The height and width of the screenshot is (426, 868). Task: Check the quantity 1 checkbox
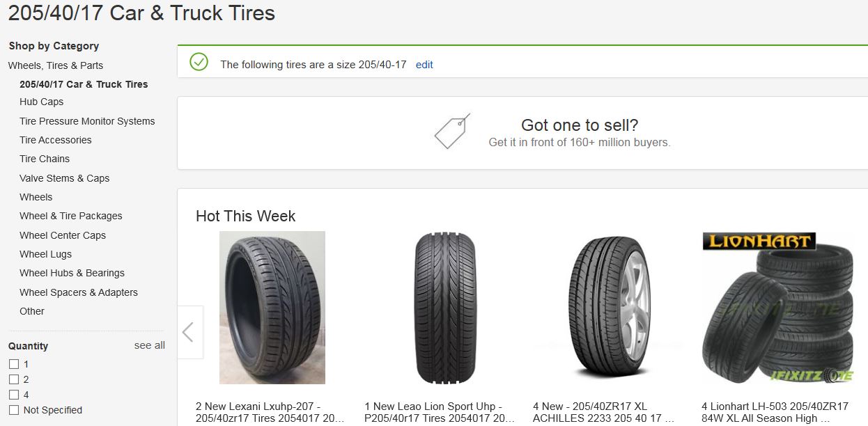point(13,364)
